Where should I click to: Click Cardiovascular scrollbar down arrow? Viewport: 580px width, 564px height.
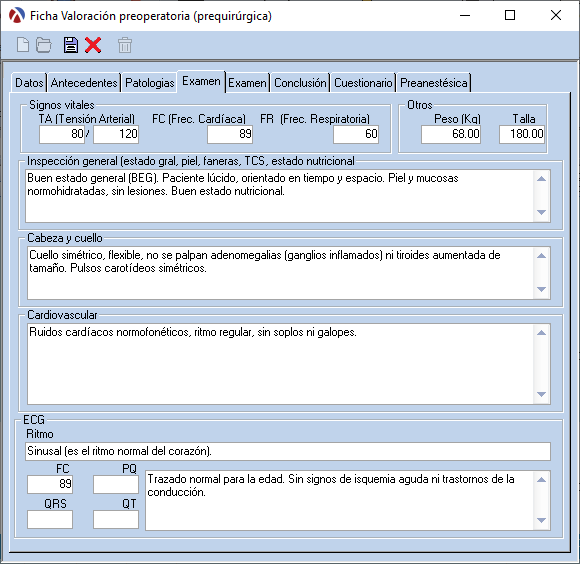542,395
